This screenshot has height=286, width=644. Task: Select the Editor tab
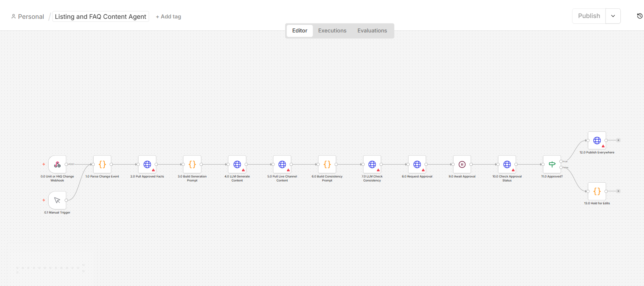tap(300, 30)
